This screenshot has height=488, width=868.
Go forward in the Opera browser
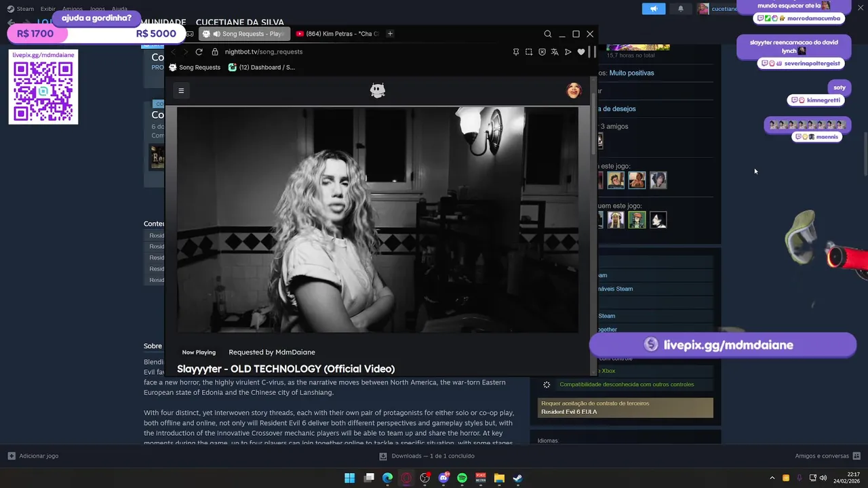(185, 52)
